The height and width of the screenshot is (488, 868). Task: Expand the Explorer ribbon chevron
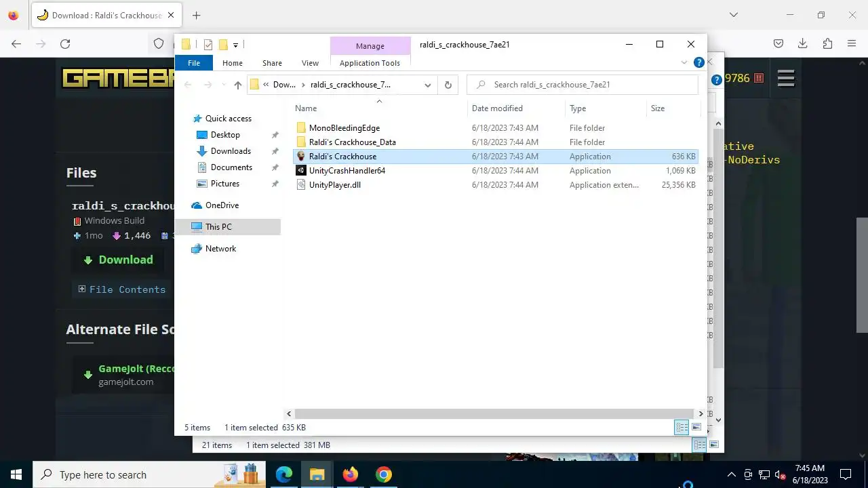pos(684,63)
